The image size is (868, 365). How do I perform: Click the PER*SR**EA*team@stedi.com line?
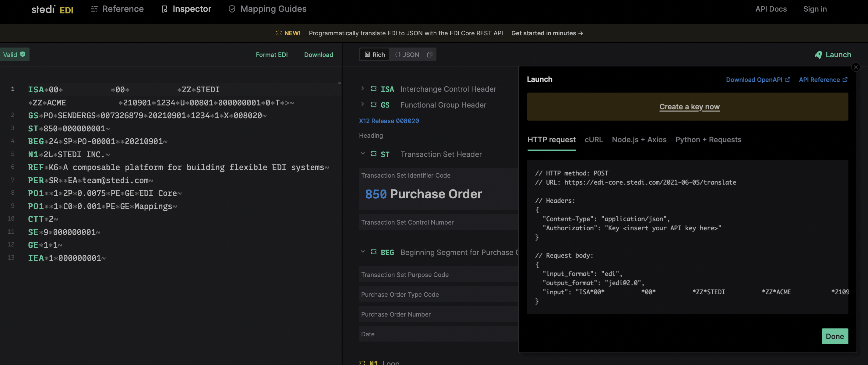[91, 181]
